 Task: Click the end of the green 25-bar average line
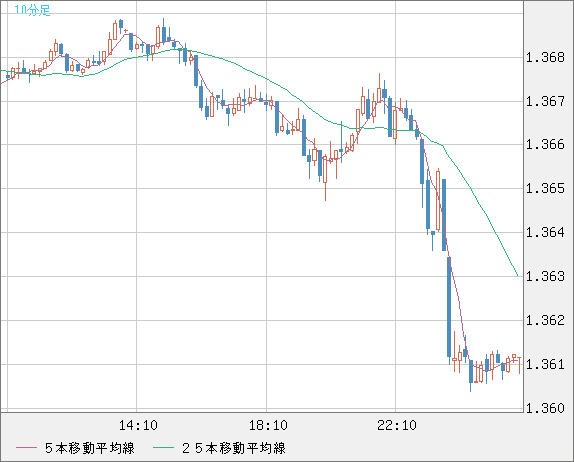pyautogui.click(x=517, y=275)
